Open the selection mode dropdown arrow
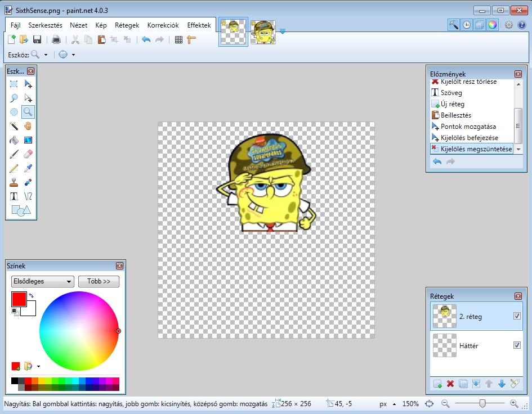Screen dimensions: 532x414 (x=73, y=55)
